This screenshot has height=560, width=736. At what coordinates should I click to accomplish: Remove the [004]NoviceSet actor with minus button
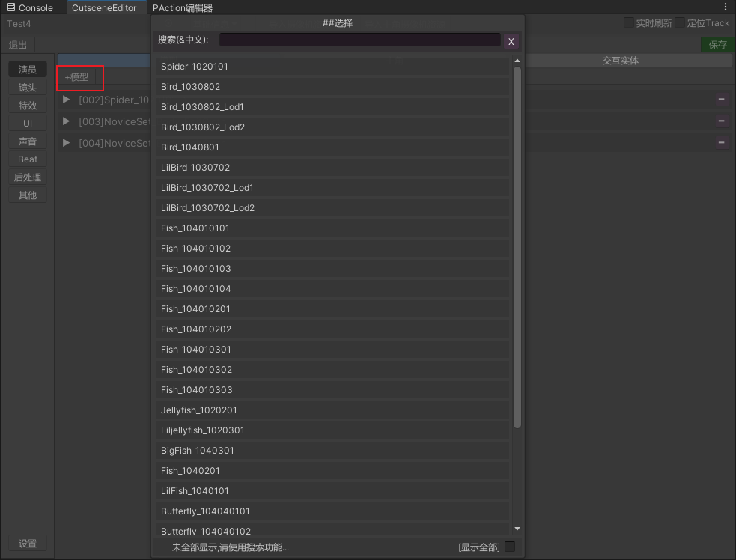721,142
